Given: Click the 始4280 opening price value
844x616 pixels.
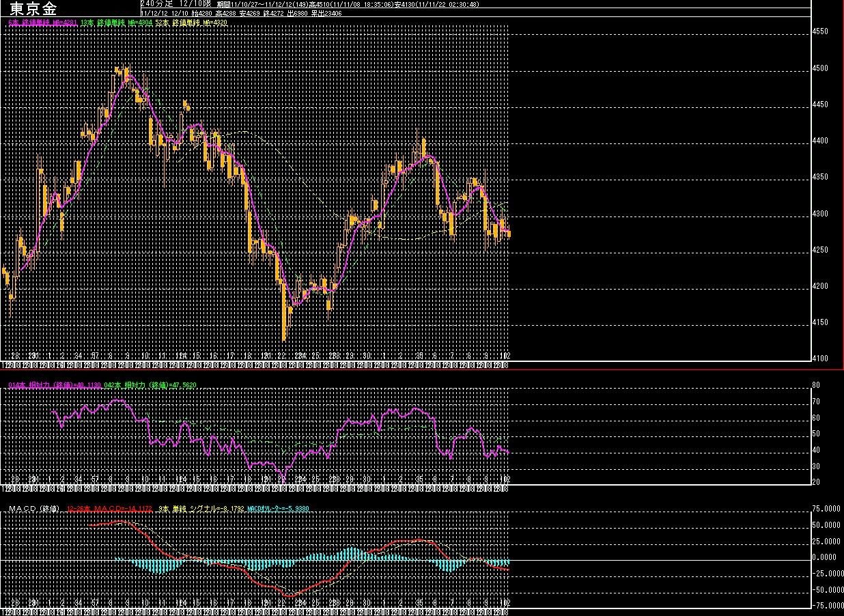Looking at the screenshot, I should coord(200,13).
